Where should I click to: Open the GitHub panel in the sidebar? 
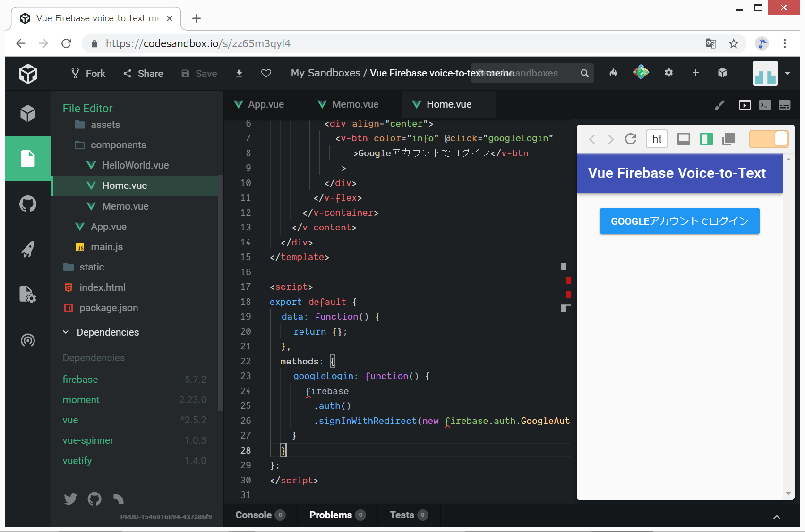coord(28,204)
